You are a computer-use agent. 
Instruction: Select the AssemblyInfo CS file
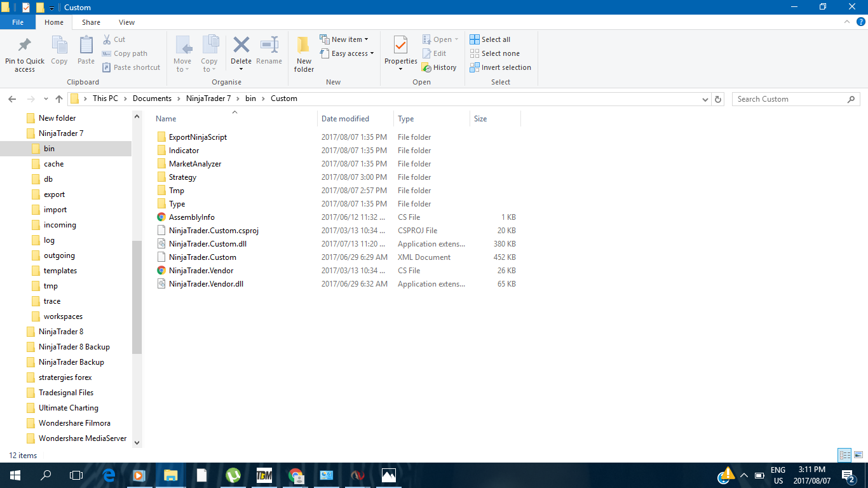(x=192, y=217)
